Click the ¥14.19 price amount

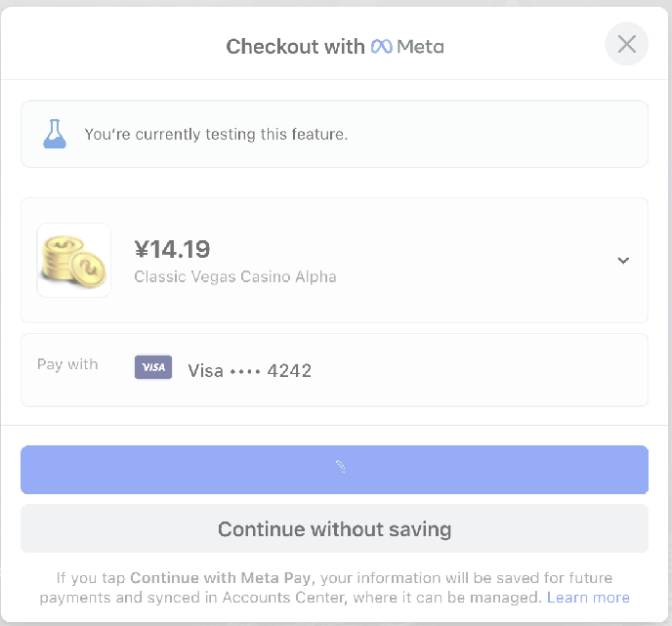pos(172,249)
